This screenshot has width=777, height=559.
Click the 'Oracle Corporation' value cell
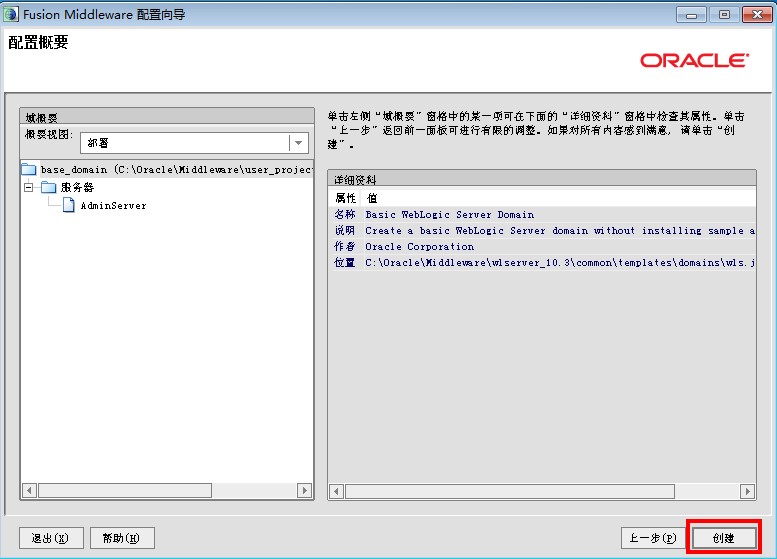click(419, 246)
